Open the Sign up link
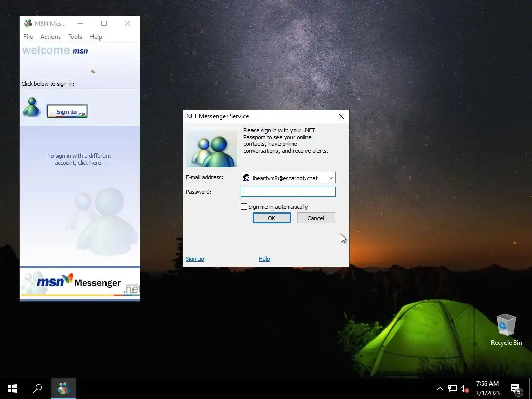 click(x=195, y=259)
